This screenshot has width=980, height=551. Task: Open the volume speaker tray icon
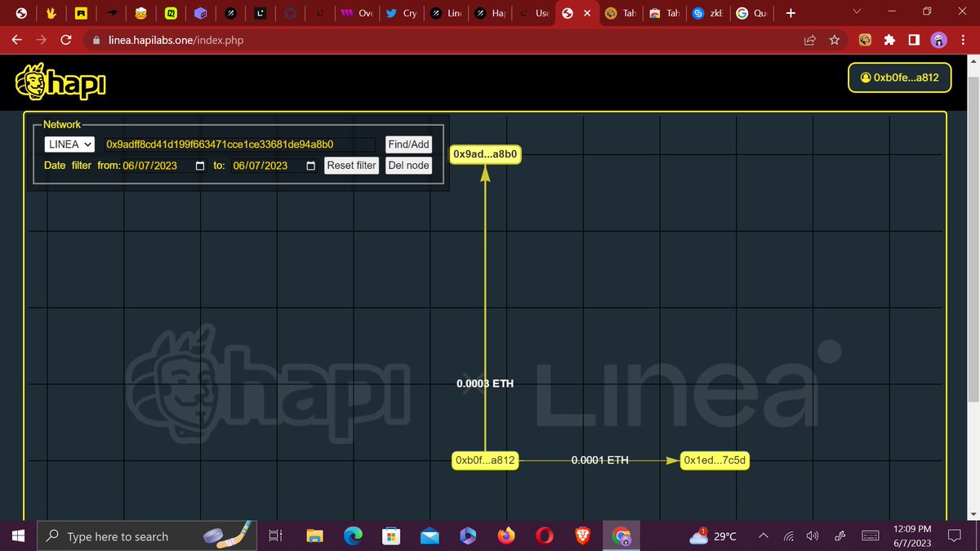coord(813,536)
